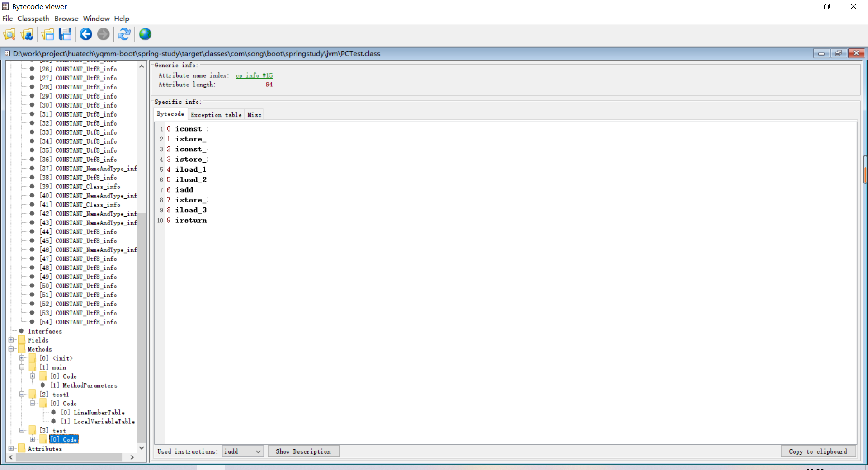This screenshot has width=868, height=470.
Task: Click the tree scrollbar down arrow
Action: (142, 448)
